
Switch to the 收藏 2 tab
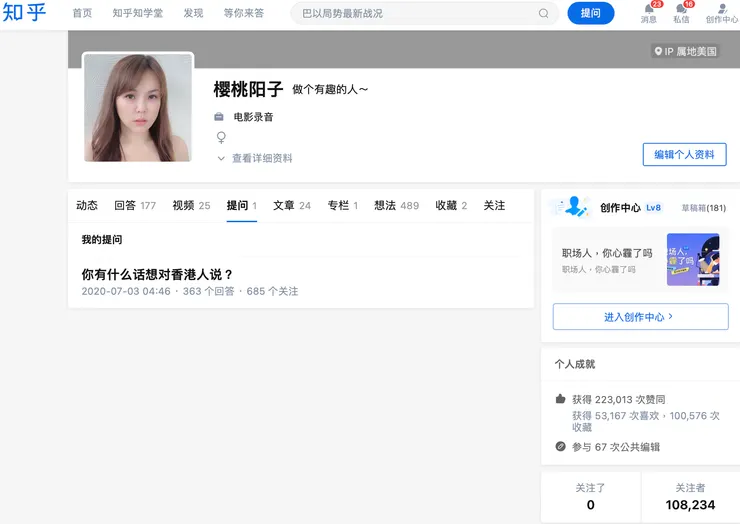(451, 205)
